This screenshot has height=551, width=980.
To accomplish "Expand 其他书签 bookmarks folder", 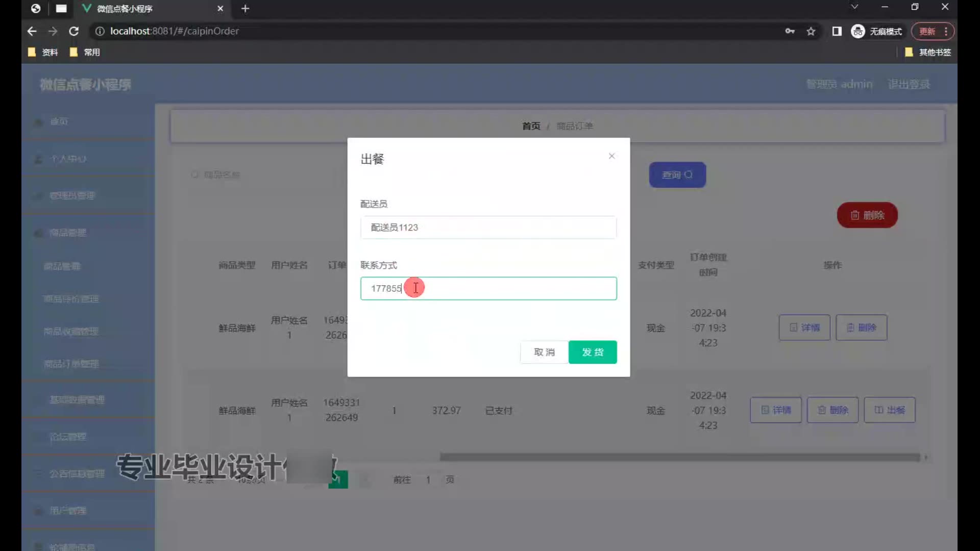I will 928,52.
